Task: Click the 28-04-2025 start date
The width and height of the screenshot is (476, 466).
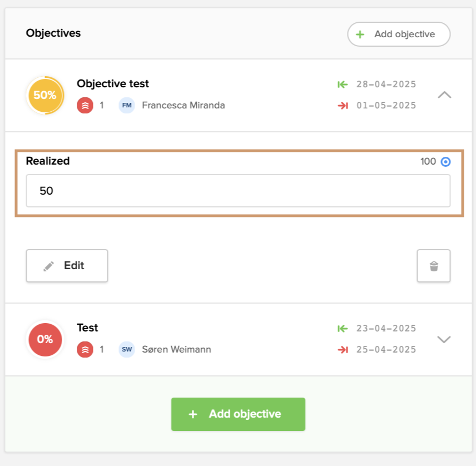Action: 386,85
